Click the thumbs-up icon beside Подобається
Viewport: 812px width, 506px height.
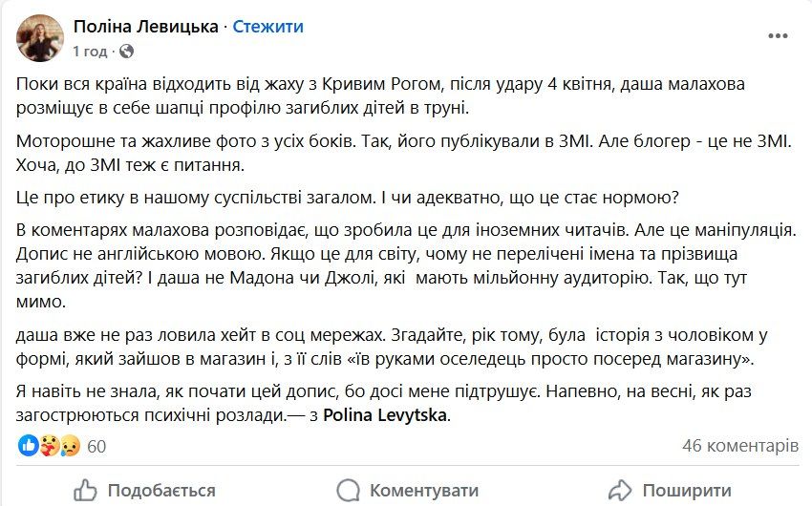coord(86,491)
